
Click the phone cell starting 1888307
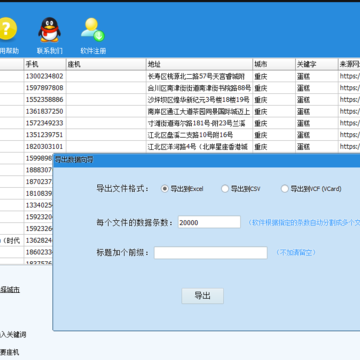pyautogui.click(x=38, y=170)
